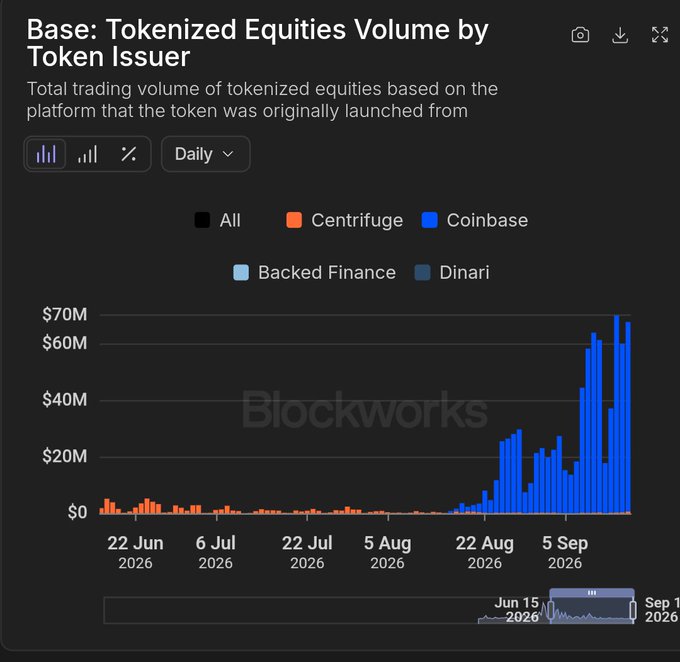This screenshot has height=662, width=680.
Task: Select the grouped bar chart view icon
Action: coord(46,154)
